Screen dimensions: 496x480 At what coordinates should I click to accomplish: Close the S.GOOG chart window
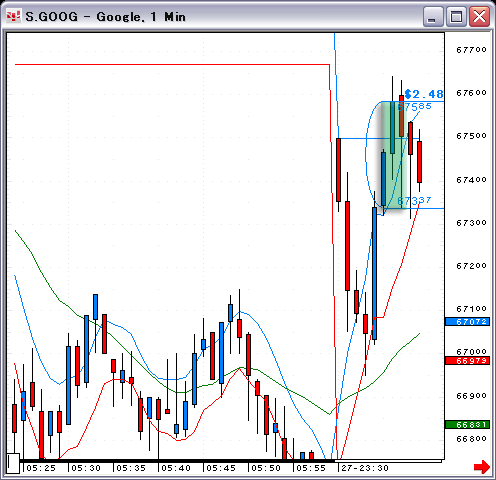point(479,16)
